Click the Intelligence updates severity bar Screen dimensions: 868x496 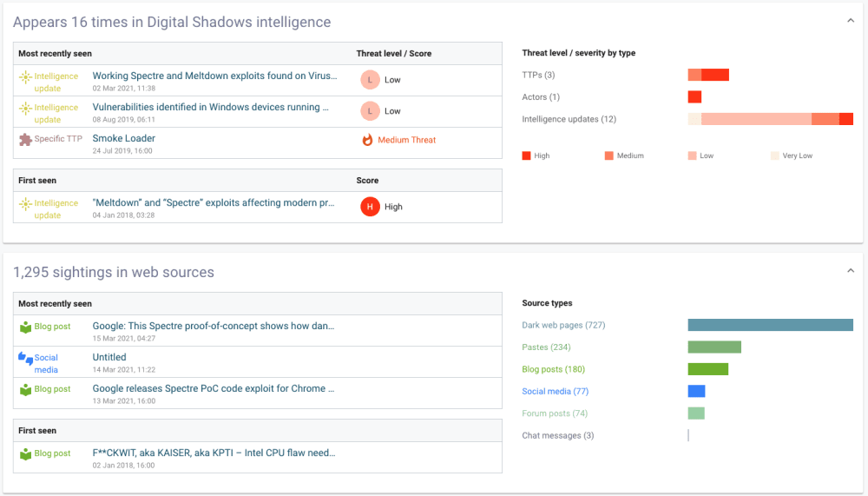(x=771, y=119)
